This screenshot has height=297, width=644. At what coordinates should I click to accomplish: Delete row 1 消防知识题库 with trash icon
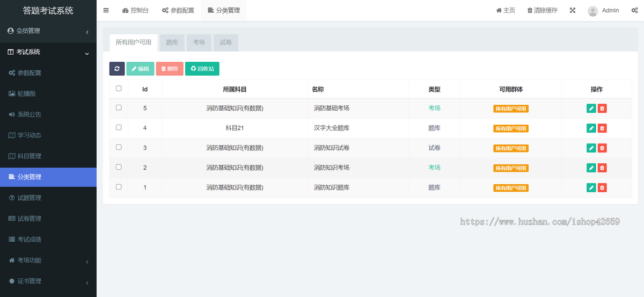coord(602,187)
